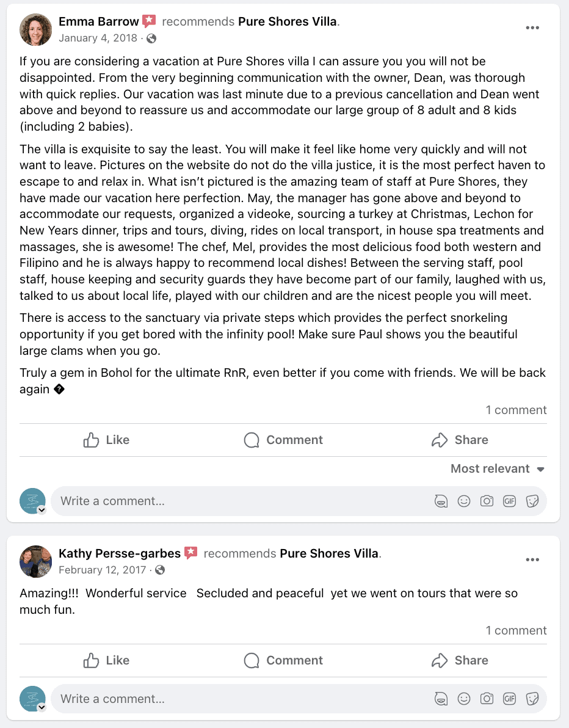569x728 pixels.
Task: Expand the Most relevant comment sorting dropdown
Action: coord(498,469)
